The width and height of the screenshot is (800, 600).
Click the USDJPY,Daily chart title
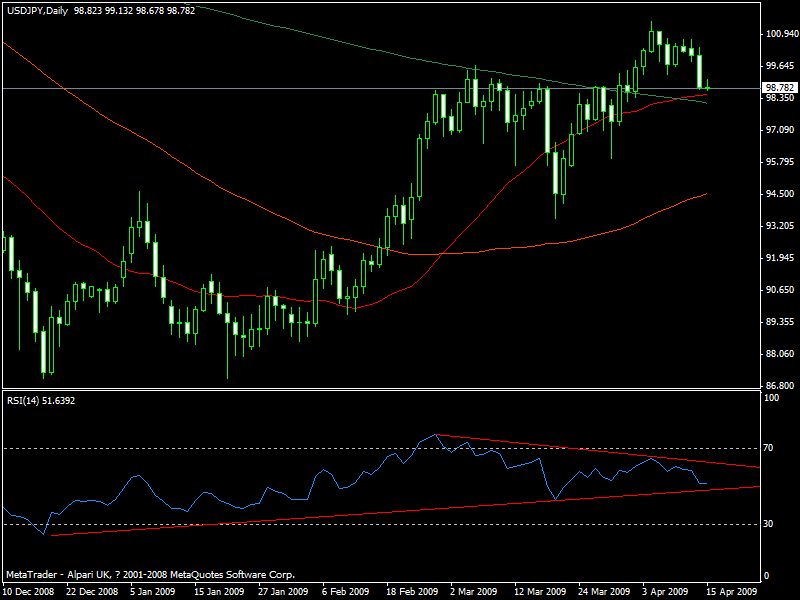click(x=36, y=9)
